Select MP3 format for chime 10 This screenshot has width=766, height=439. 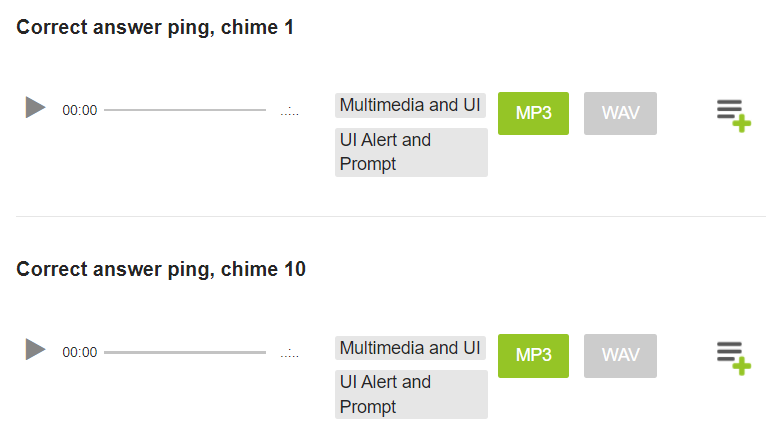(x=533, y=355)
